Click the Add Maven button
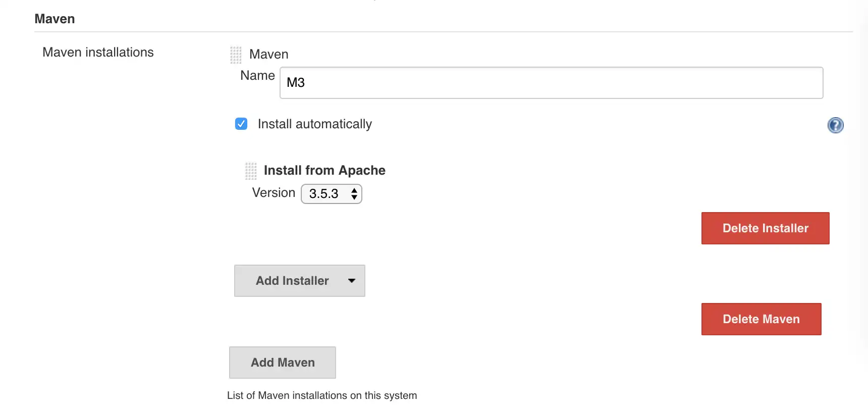 (x=283, y=363)
